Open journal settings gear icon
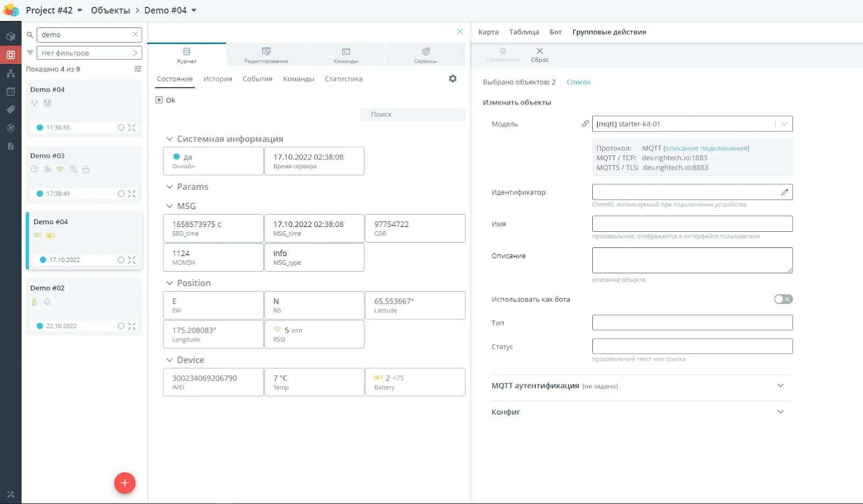The height and width of the screenshot is (504, 863). (x=453, y=79)
